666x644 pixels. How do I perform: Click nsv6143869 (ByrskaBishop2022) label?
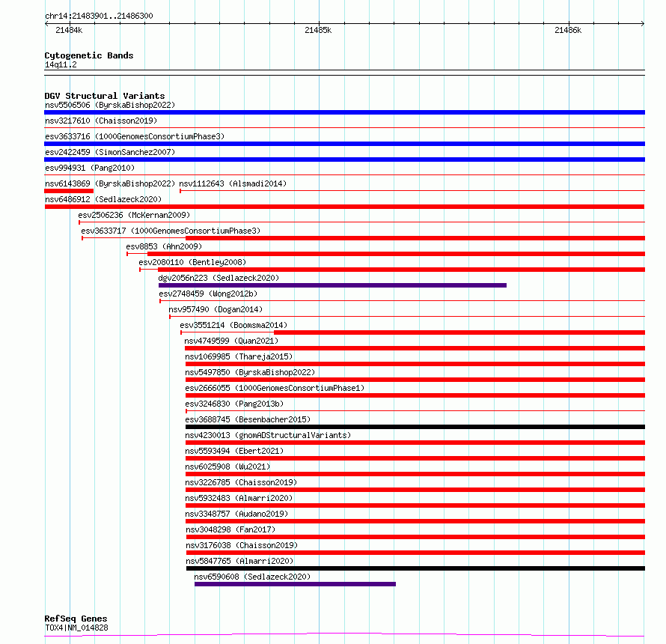tap(110, 183)
